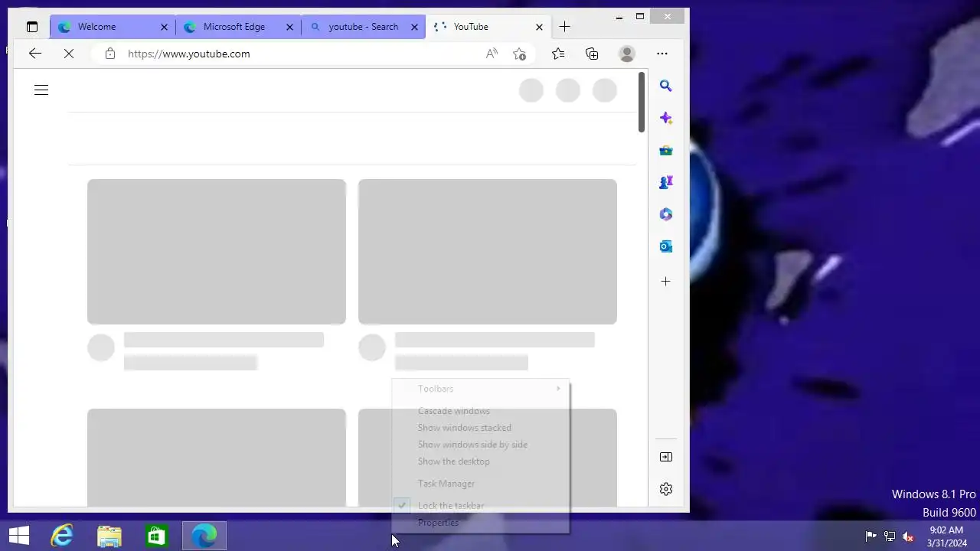Open the Favorites list
The image size is (980, 551).
[x=558, y=54]
